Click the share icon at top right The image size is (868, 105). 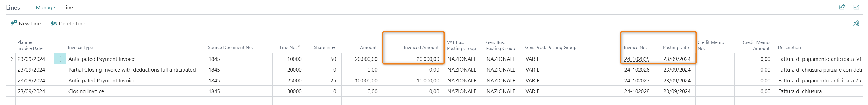point(842,7)
